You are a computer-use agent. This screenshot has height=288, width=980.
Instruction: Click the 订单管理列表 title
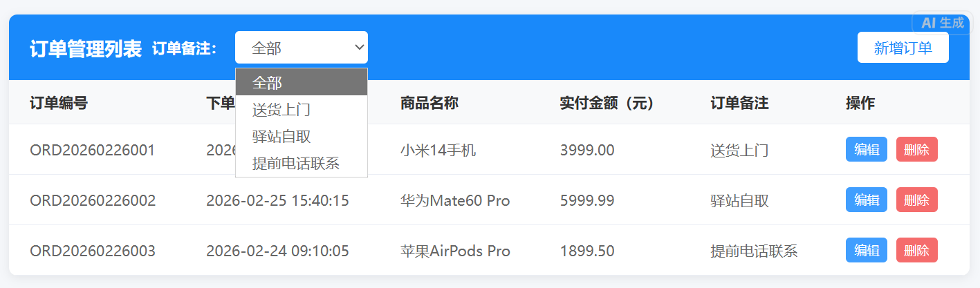86,48
